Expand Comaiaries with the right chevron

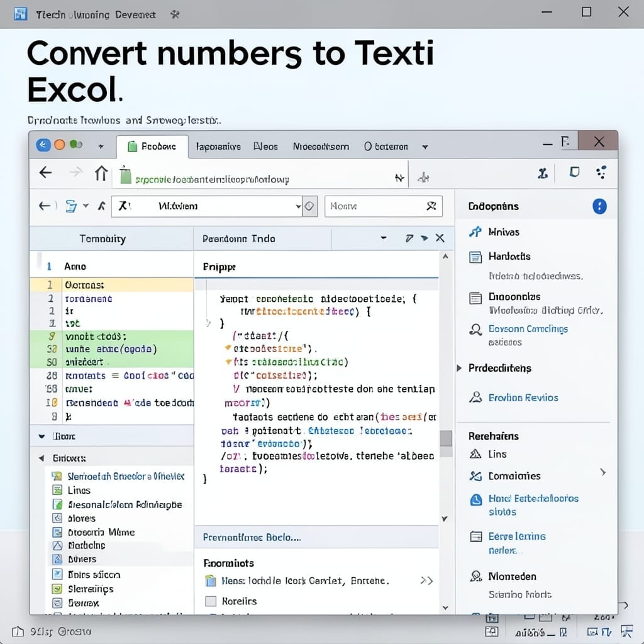tap(602, 472)
